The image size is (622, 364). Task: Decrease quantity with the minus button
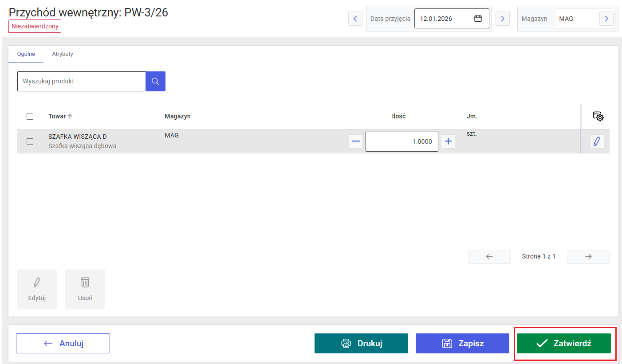[356, 141]
